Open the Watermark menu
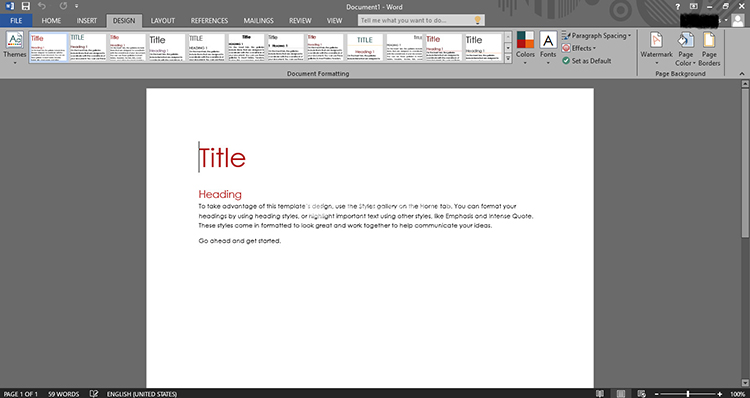The image size is (750, 398). pyautogui.click(x=656, y=49)
